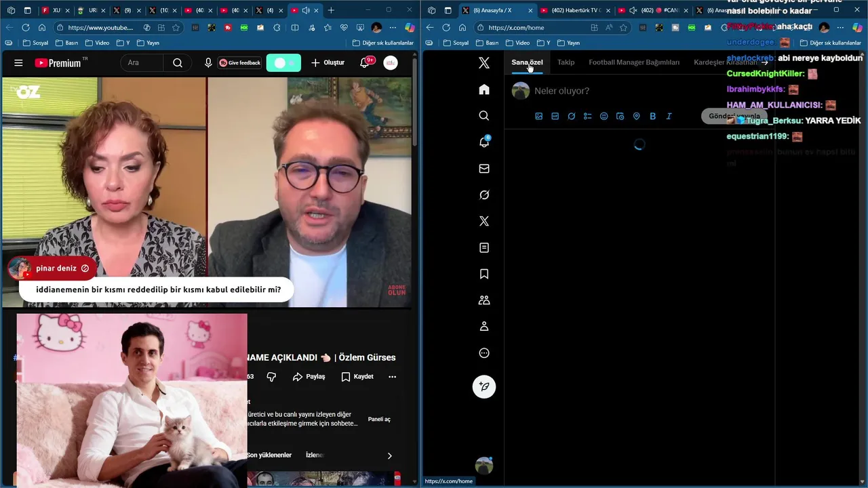Open X Profile person icon
This screenshot has height=488, width=868.
coord(484,327)
